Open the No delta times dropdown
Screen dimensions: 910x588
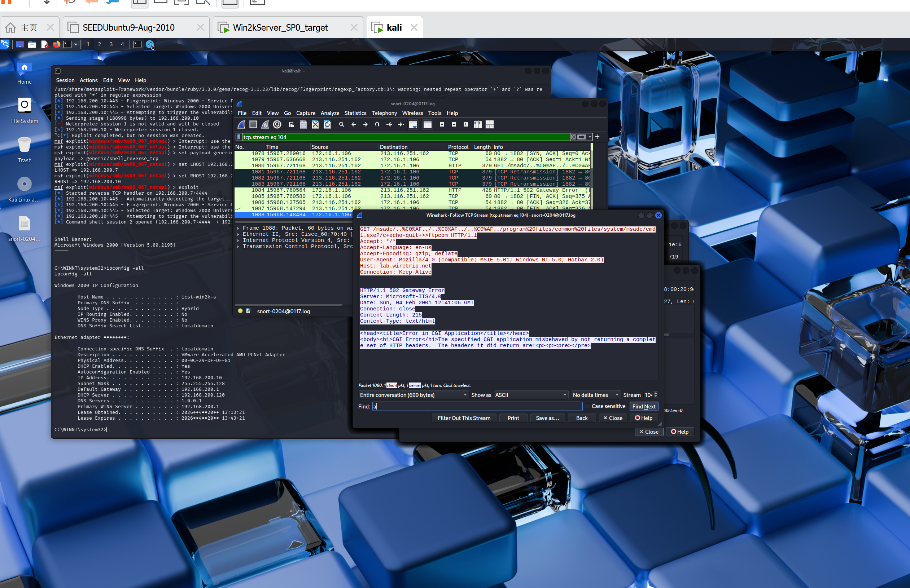click(596, 395)
